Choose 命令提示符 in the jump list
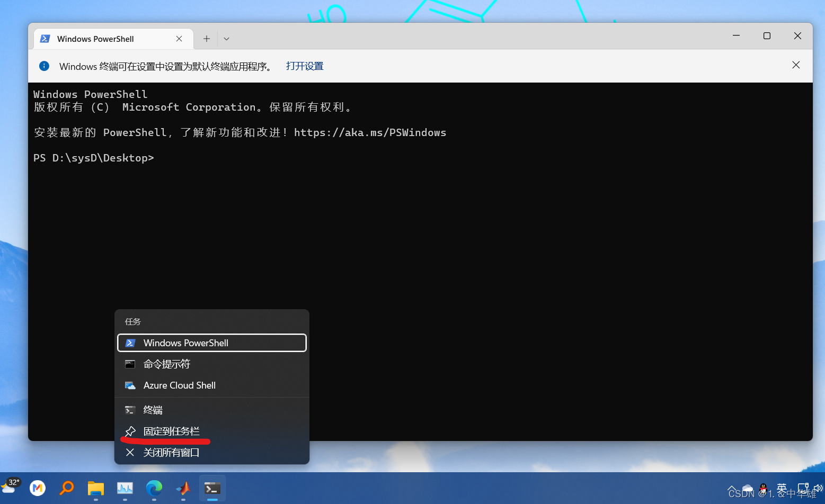Viewport: 825px width, 504px height. tap(212, 364)
